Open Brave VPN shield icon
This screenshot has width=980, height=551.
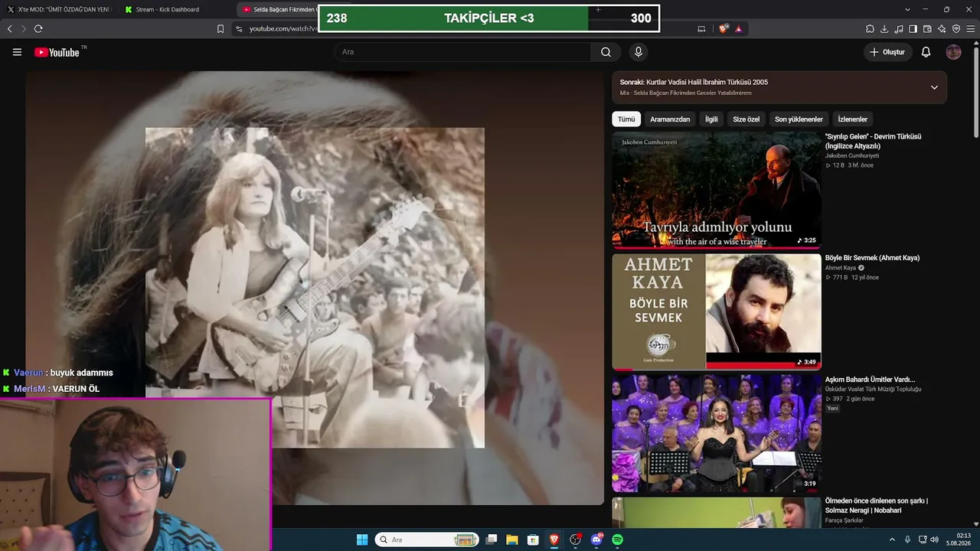tap(955, 29)
